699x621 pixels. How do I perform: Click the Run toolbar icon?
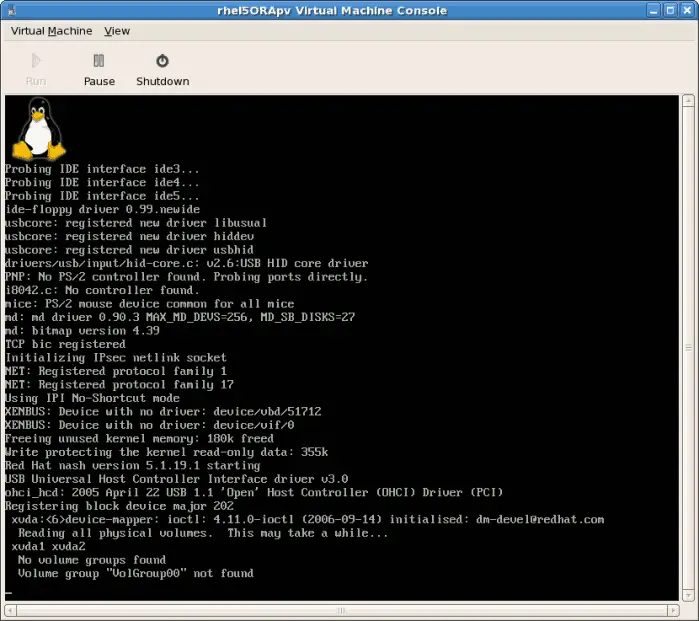click(36, 69)
